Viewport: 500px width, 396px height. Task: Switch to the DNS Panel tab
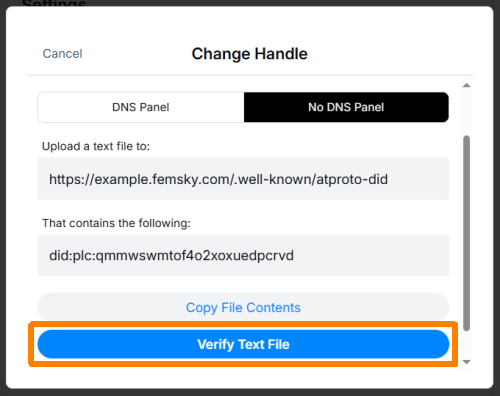tap(141, 107)
